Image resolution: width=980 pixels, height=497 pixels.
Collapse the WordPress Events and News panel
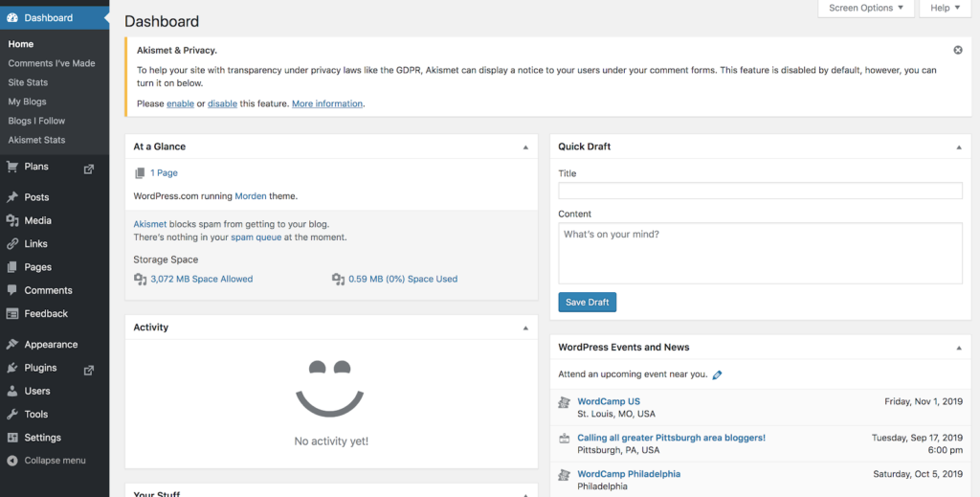pos(959,348)
